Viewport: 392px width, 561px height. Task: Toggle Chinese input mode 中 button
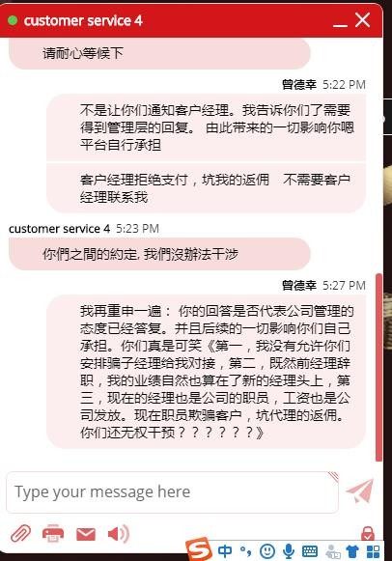click(225, 550)
